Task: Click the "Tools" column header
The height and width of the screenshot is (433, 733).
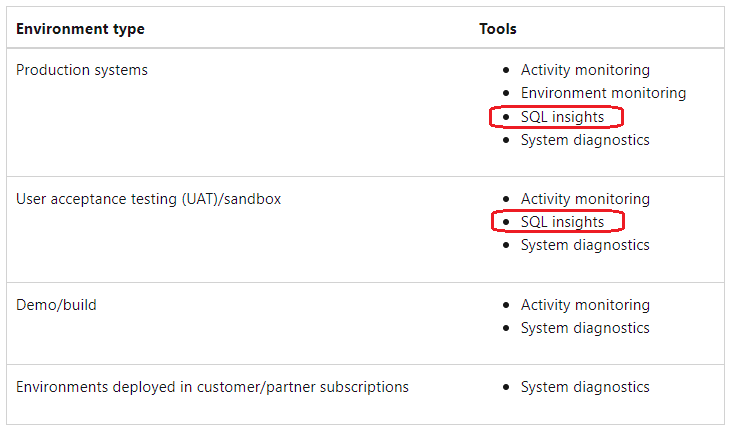Action: pos(498,29)
